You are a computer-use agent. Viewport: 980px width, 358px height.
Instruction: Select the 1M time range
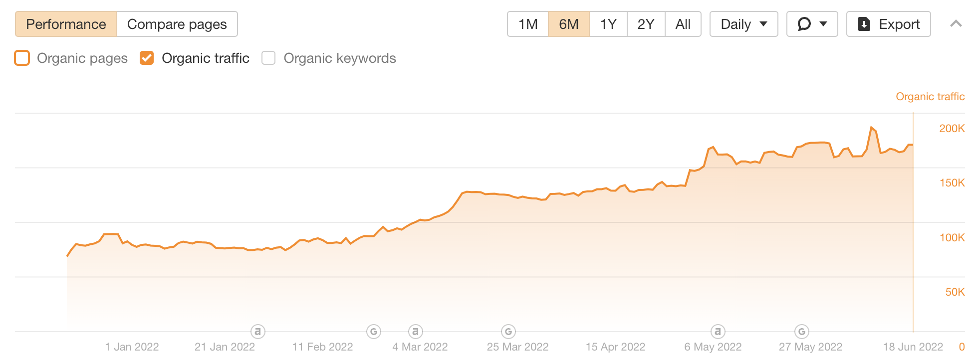tap(528, 24)
